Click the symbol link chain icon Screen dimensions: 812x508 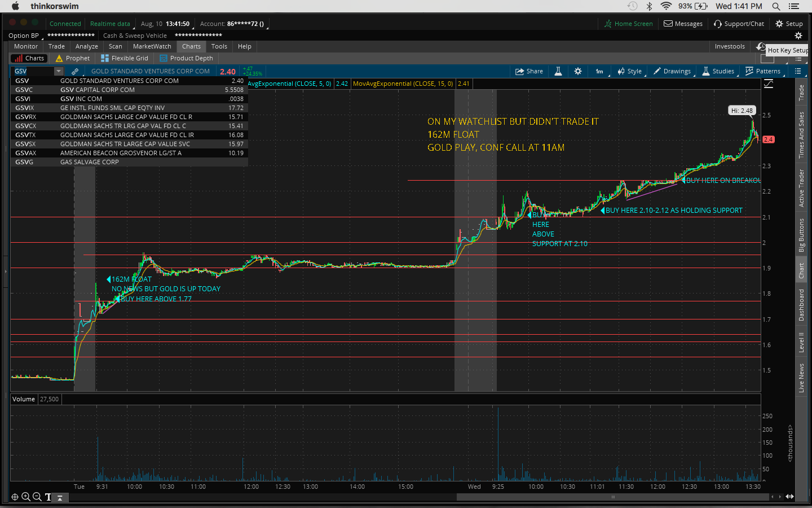click(75, 72)
